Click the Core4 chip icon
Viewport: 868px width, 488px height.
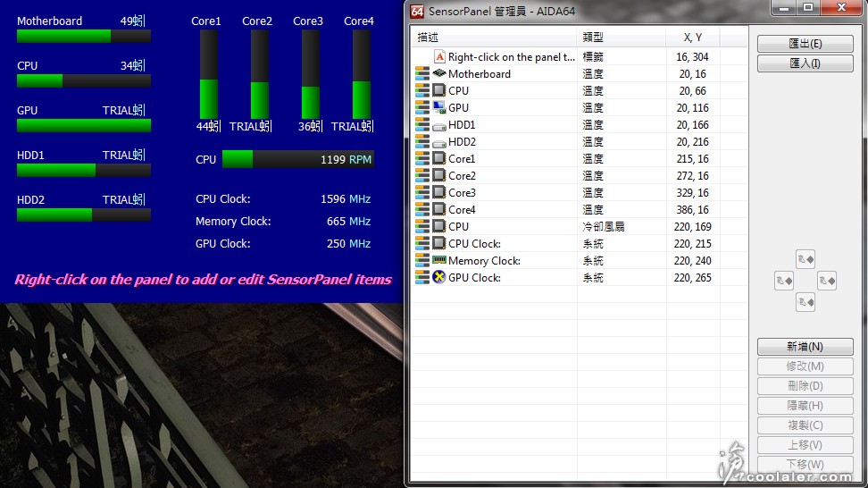click(x=439, y=209)
